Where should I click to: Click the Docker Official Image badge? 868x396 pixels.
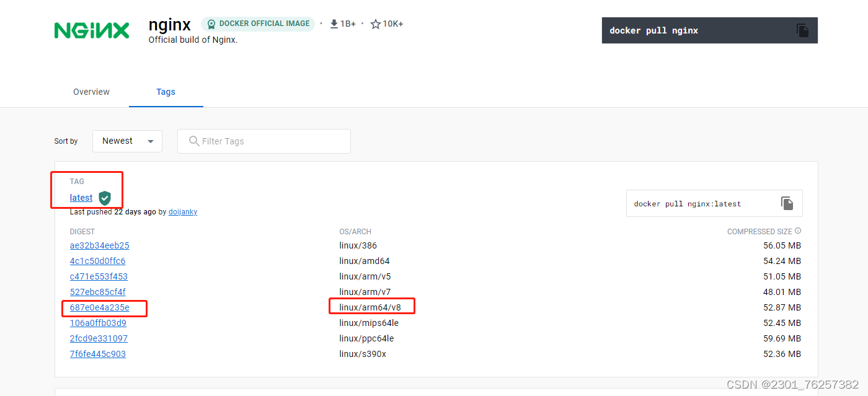pos(258,23)
